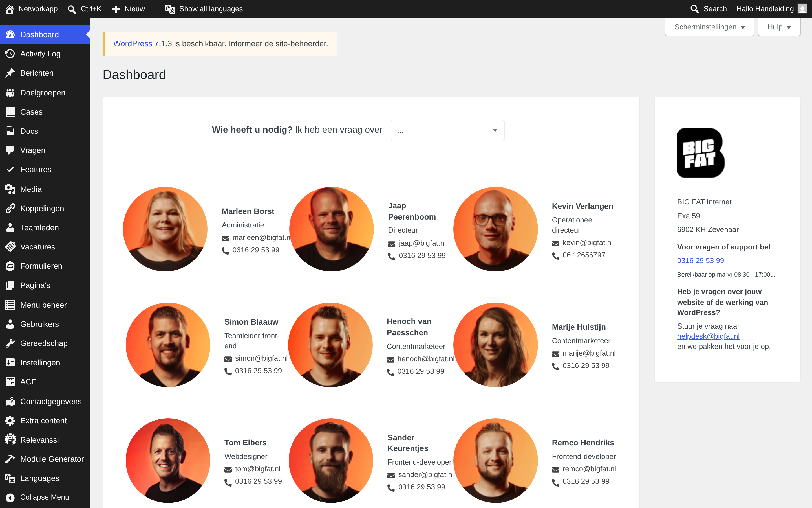Expand the Hulp dropdown tab
812x508 pixels.
tap(779, 27)
